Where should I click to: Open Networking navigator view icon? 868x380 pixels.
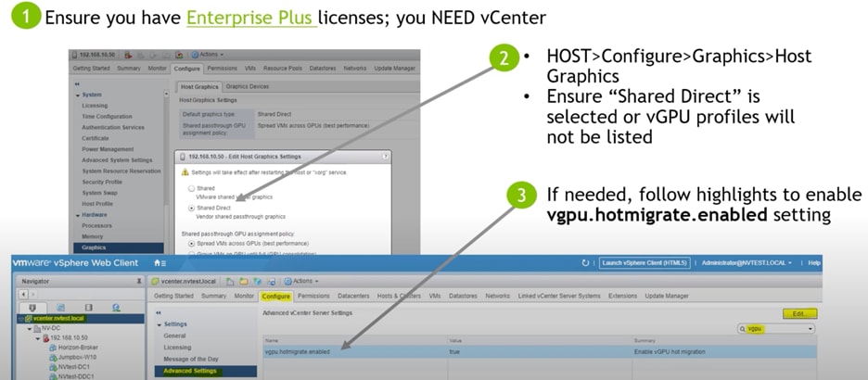pos(116,308)
